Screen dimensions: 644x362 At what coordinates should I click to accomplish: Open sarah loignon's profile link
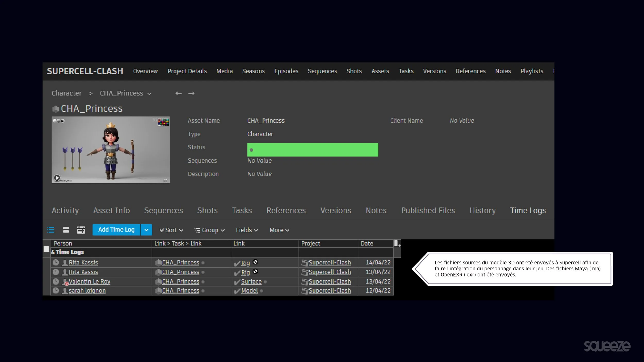87,290
